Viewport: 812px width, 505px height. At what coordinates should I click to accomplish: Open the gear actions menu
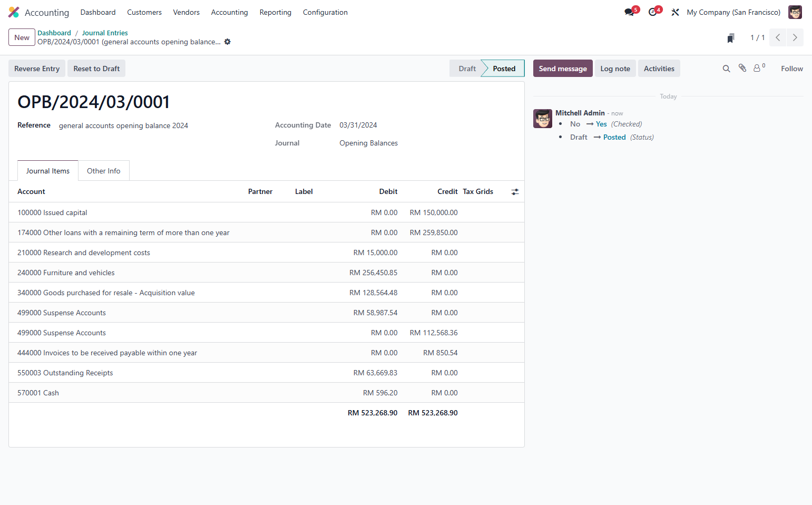click(x=228, y=42)
